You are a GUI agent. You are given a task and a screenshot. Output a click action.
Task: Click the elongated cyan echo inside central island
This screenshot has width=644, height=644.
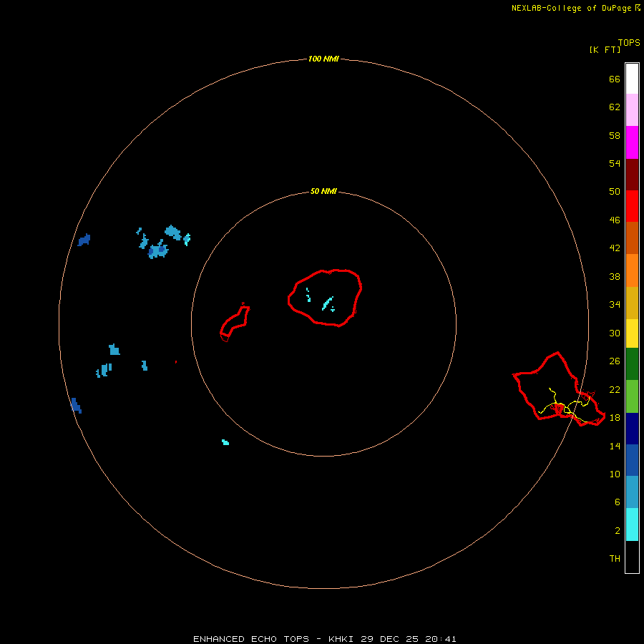pyautogui.click(x=327, y=303)
